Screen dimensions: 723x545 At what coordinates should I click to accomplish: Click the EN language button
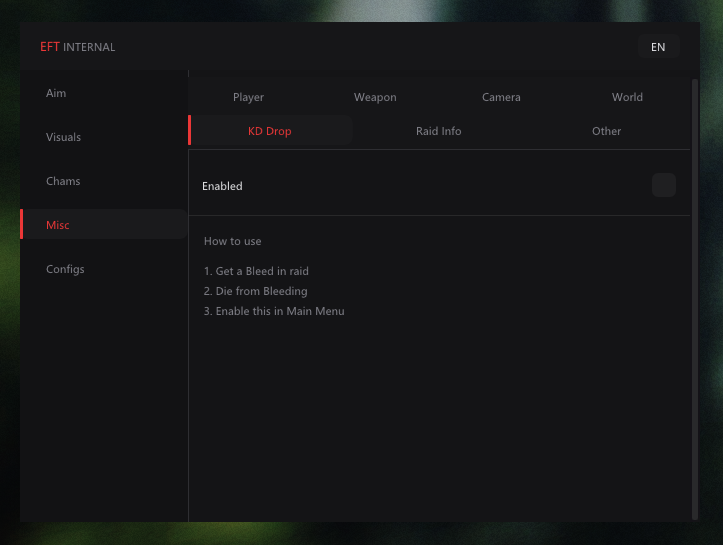coord(658,47)
